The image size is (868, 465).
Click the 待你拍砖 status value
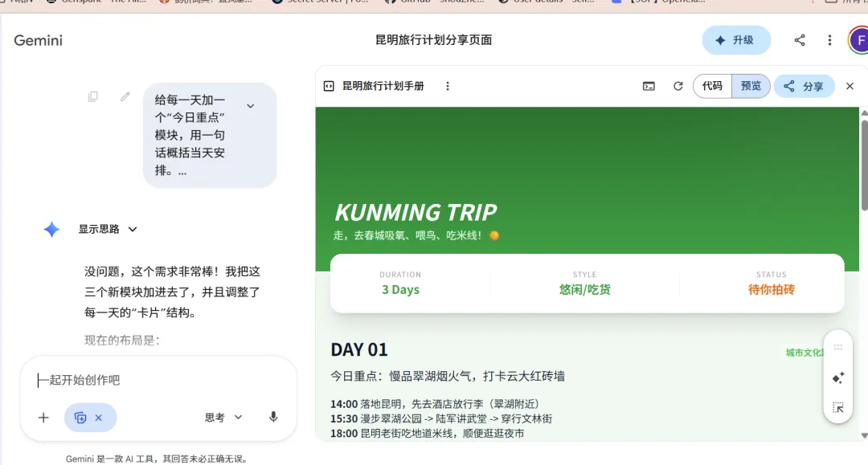coord(771,290)
